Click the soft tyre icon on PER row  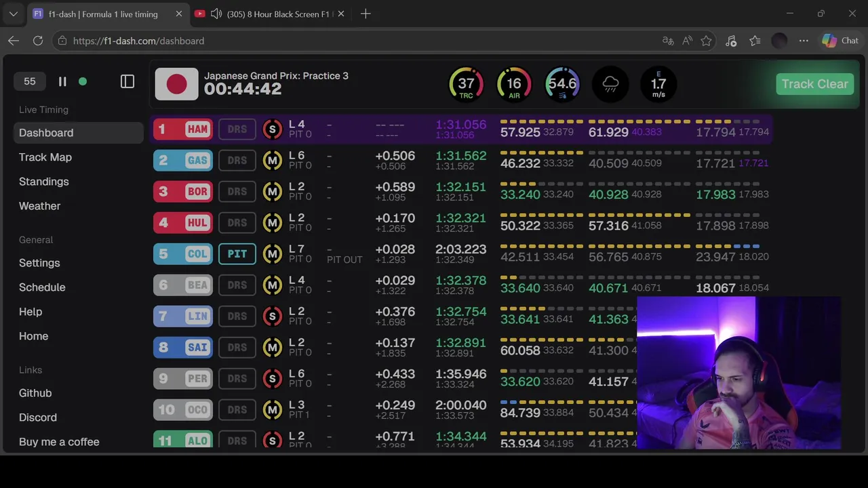[273, 378]
